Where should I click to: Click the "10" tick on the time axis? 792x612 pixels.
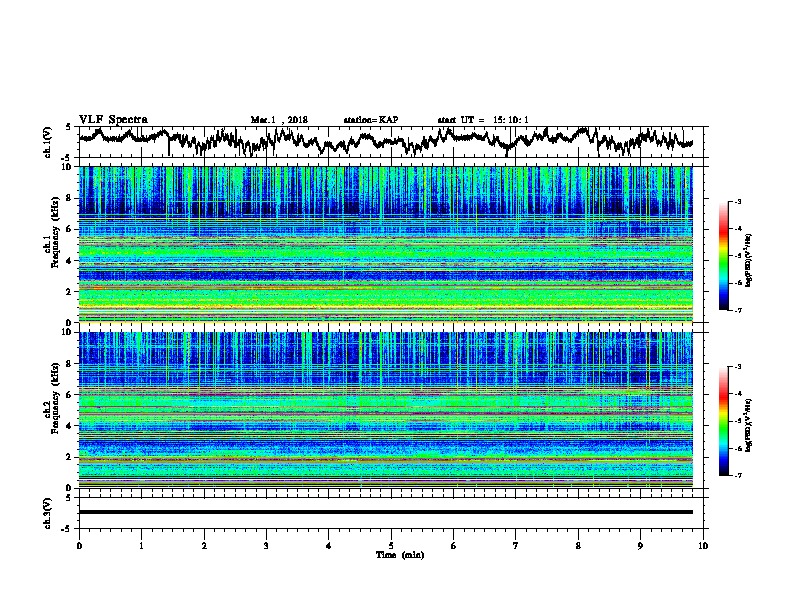pos(703,546)
